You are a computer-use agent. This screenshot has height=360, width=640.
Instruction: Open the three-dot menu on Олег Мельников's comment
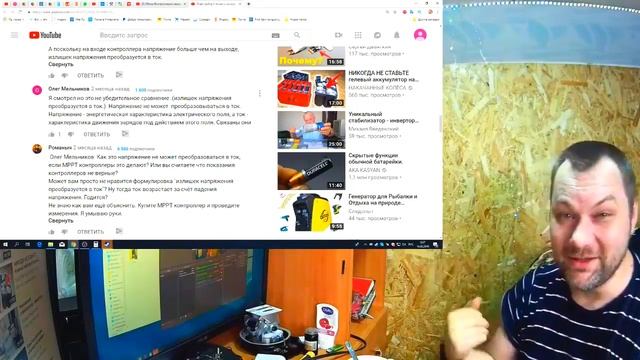click(x=260, y=93)
